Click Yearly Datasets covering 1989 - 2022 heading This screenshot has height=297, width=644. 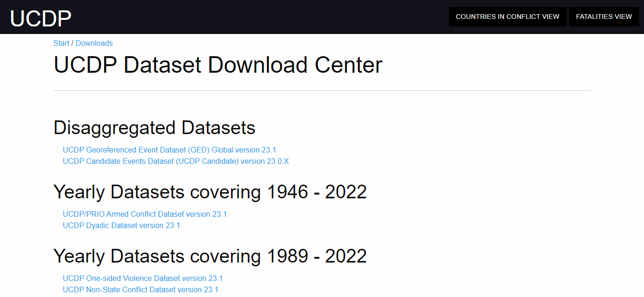(210, 256)
